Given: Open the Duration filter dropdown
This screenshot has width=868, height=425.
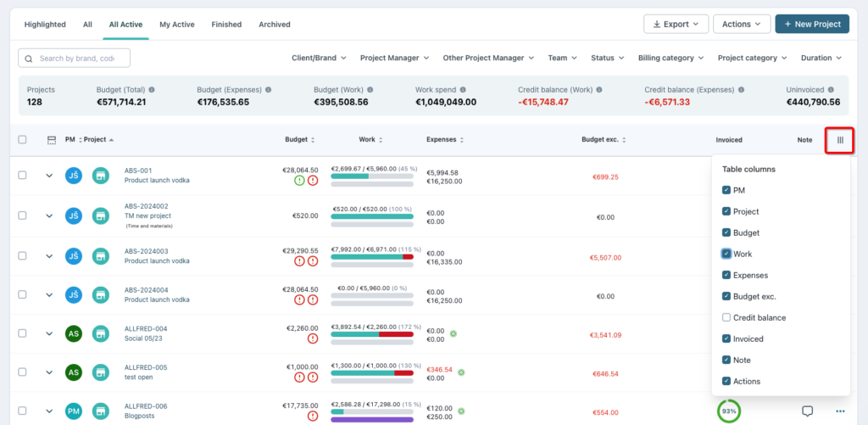Looking at the screenshot, I should [821, 58].
